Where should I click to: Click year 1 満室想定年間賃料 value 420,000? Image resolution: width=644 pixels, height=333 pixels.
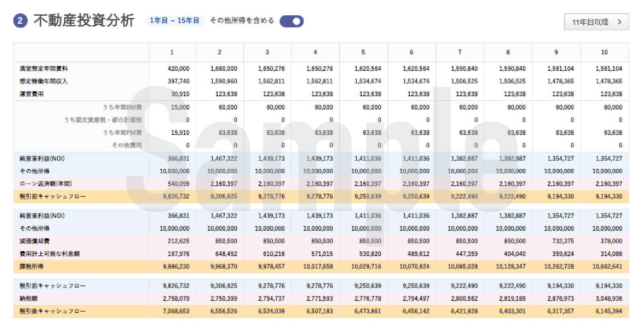pos(178,69)
